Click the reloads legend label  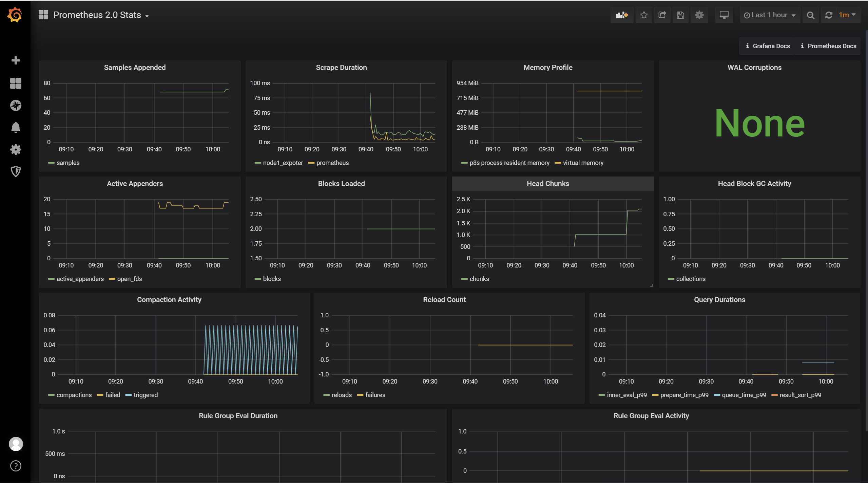pos(342,395)
